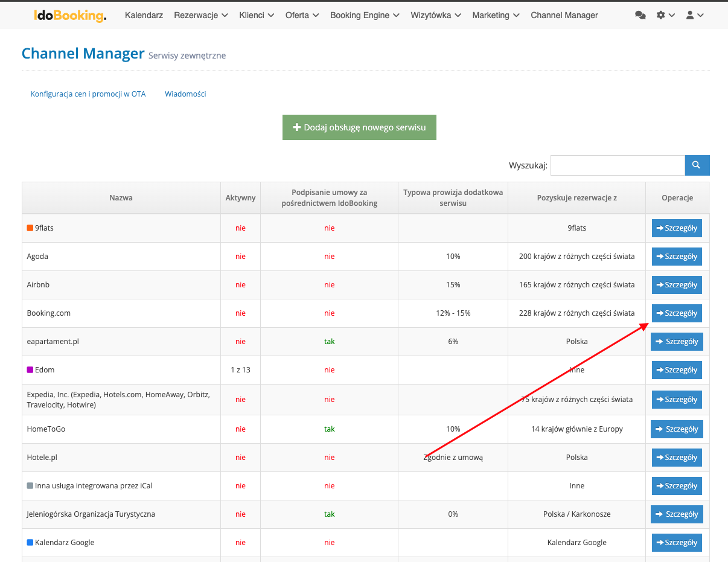This screenshot has height=562, width=728.
Task: Open Szczegóły for 9flats
Action: pos(677,228)
